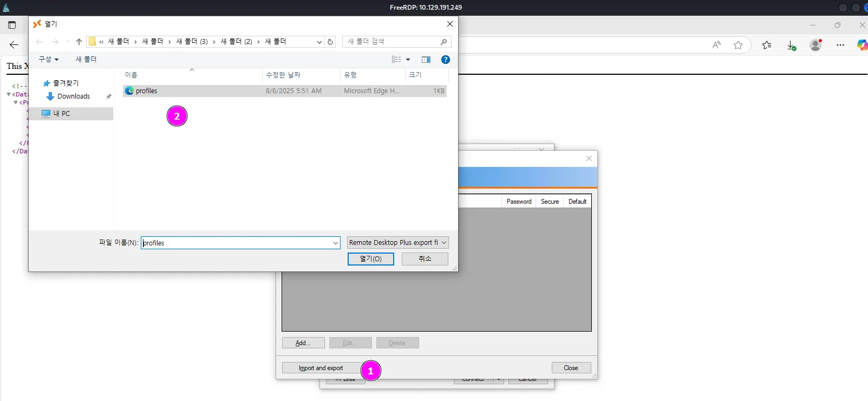
Task: Click the Secure column header
Action: pos(550,202)
